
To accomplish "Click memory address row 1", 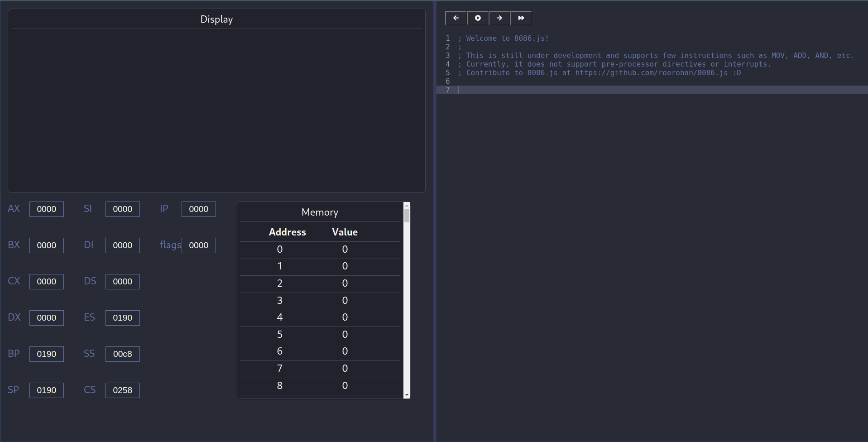I will click(x=320, y=266).
